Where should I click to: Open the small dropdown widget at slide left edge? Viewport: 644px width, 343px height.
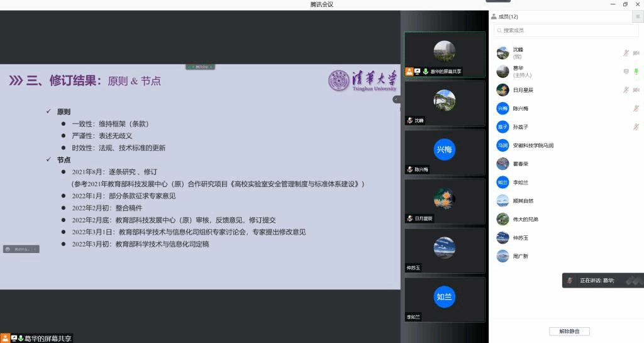click(x=21, y=249)
